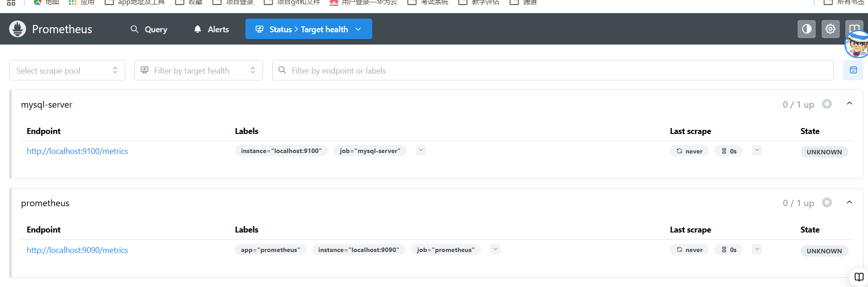Click the monitor icon in target health filter
Image resolution: width=868 pixels, height=287 pixels.
[145, 70]
